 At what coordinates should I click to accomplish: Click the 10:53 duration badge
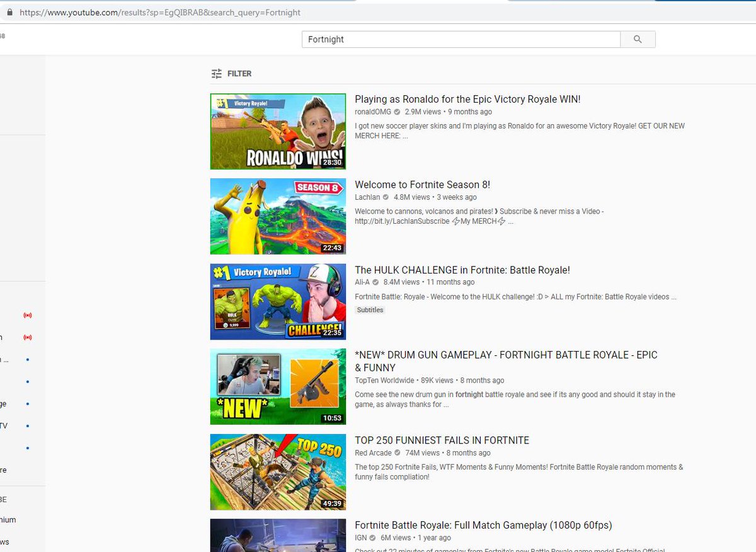[x=331, y=418]
